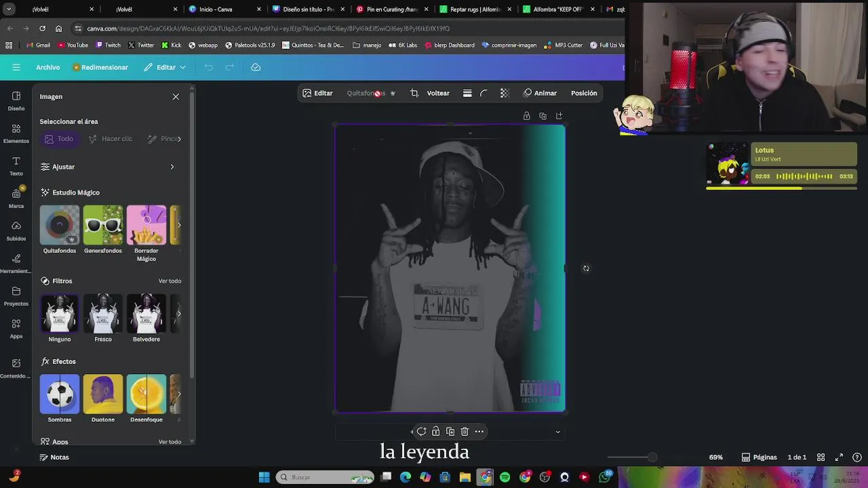Screen dimensions: 868x488
Task: Click trash icon in floating toolbar
Action: pos(465,431)
